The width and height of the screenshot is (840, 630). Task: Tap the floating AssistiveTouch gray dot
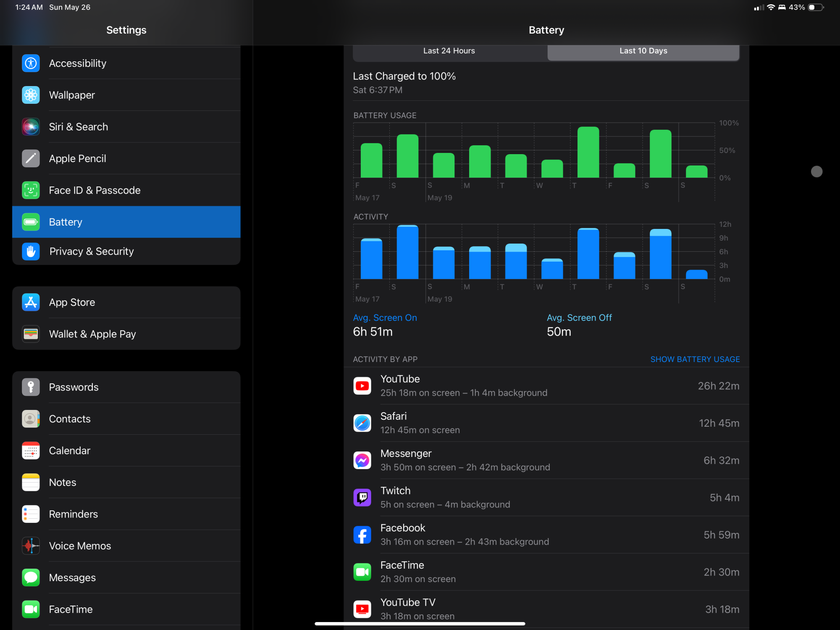click(816, 171)
